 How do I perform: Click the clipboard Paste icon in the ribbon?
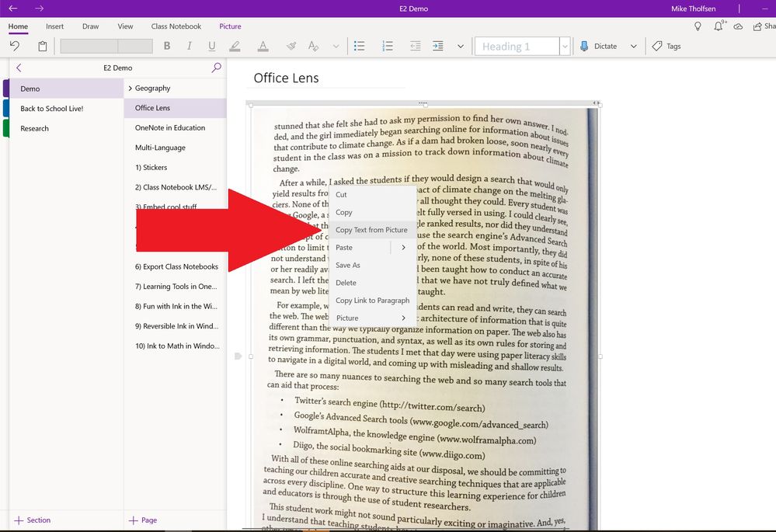coord(43,46)
